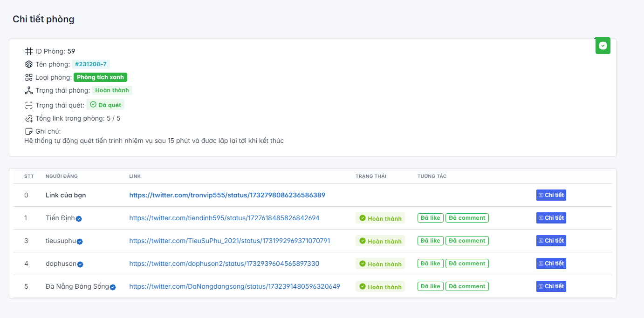Open the tiendinh595 Twitter status link
The width and height of the screenshot is (644, 318).
tap(224, 218)
